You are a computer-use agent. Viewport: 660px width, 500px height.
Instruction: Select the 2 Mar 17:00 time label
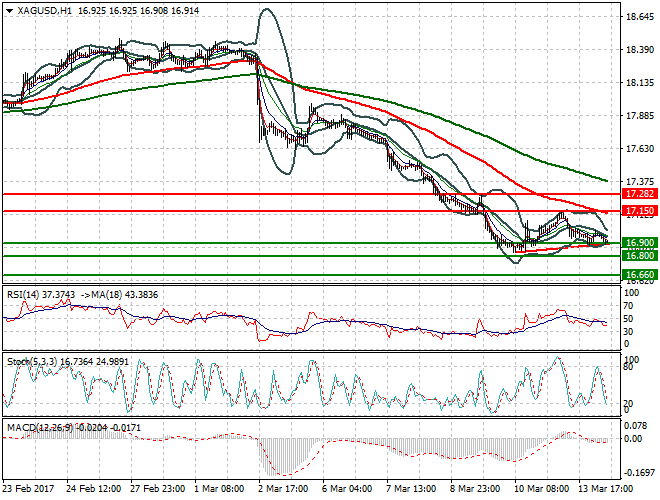pyautogui.click(x=283, y=489)
